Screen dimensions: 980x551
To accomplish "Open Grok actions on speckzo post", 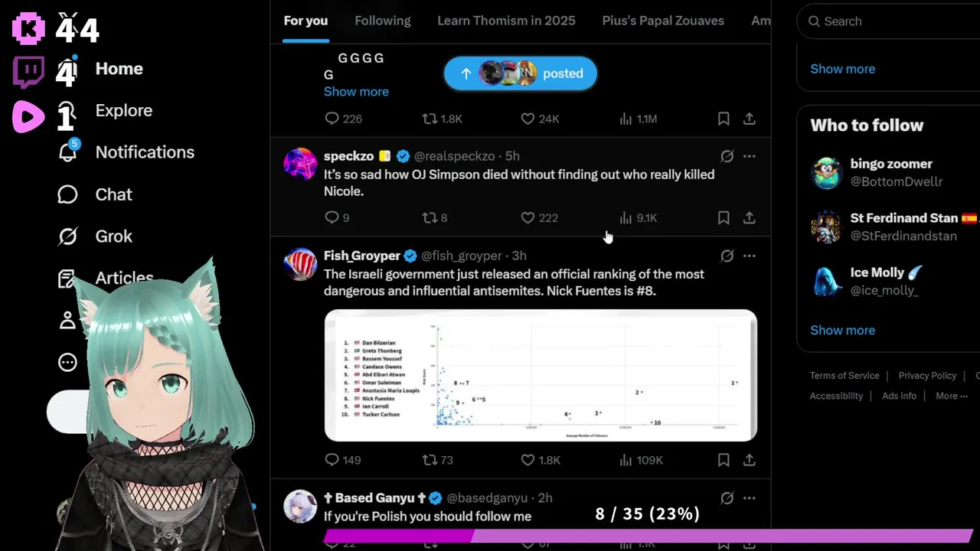I will pos(727,156).
